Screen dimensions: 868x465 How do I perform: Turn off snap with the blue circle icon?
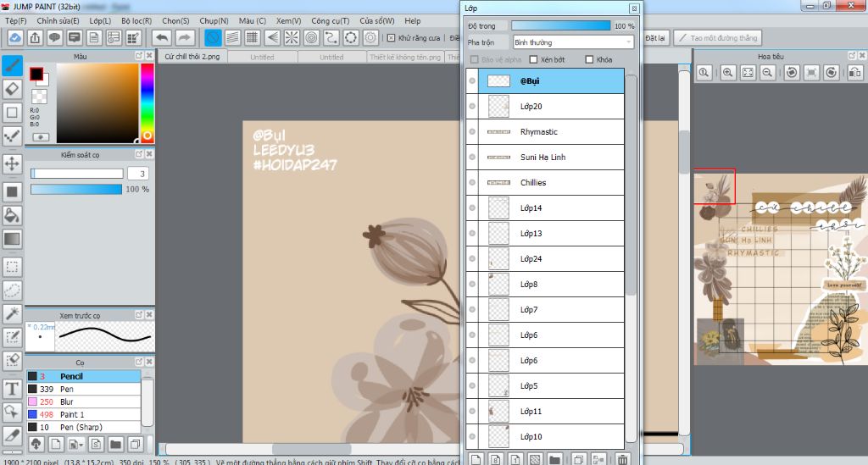point(213,37)
